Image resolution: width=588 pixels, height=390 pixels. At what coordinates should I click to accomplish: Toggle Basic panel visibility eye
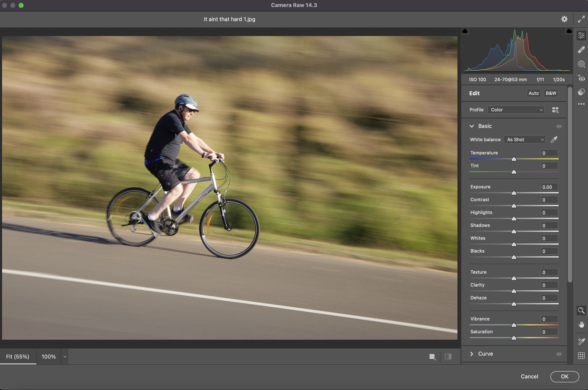click(x=559, y=126)
